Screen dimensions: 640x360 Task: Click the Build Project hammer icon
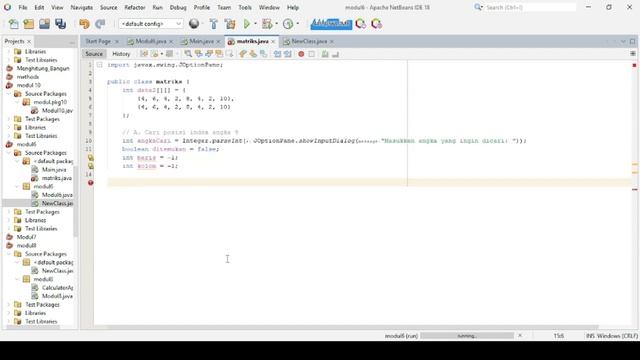point(213,24)
